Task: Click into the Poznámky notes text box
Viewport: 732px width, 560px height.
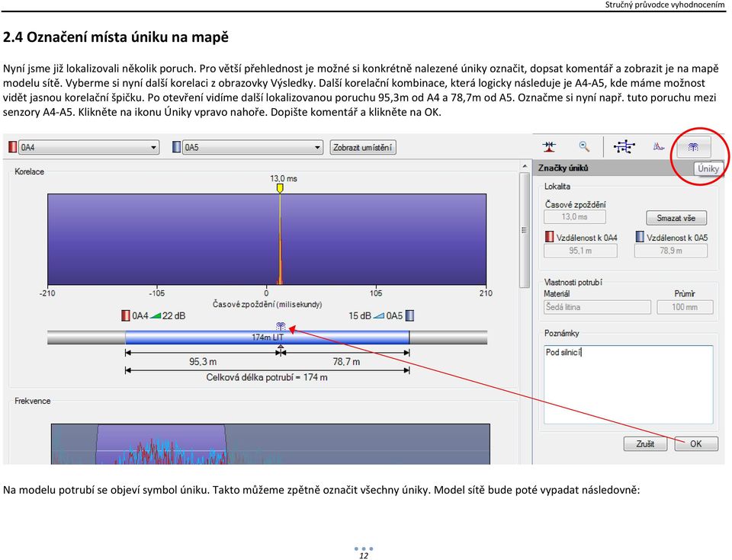Action: point(628,385)
